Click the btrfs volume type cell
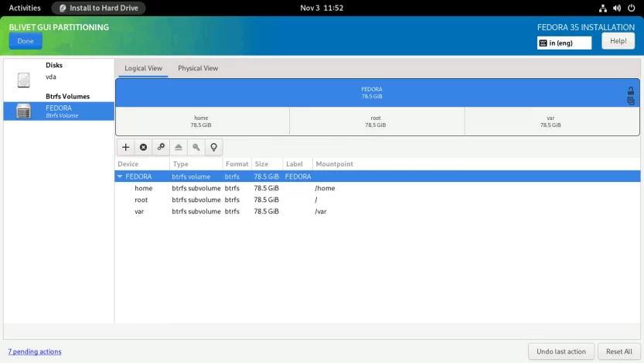Image resolution: width=644 pixels, height=363 pixels. coord(191,176)
